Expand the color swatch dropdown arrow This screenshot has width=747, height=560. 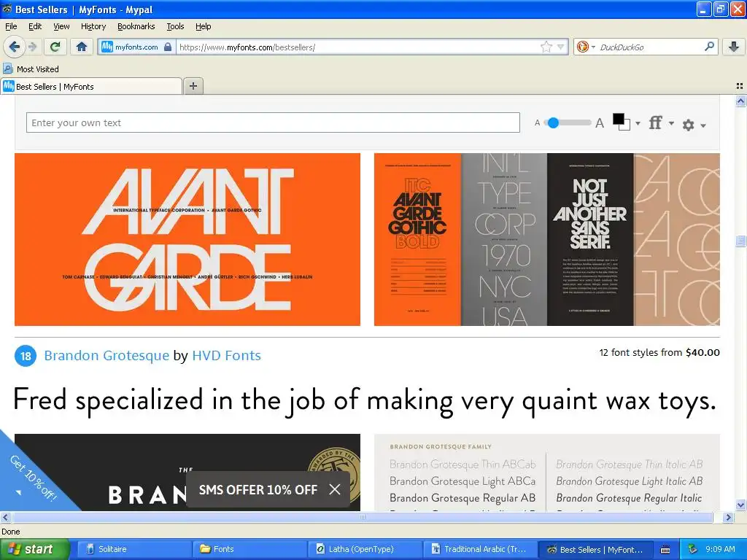tap(638, 123)
